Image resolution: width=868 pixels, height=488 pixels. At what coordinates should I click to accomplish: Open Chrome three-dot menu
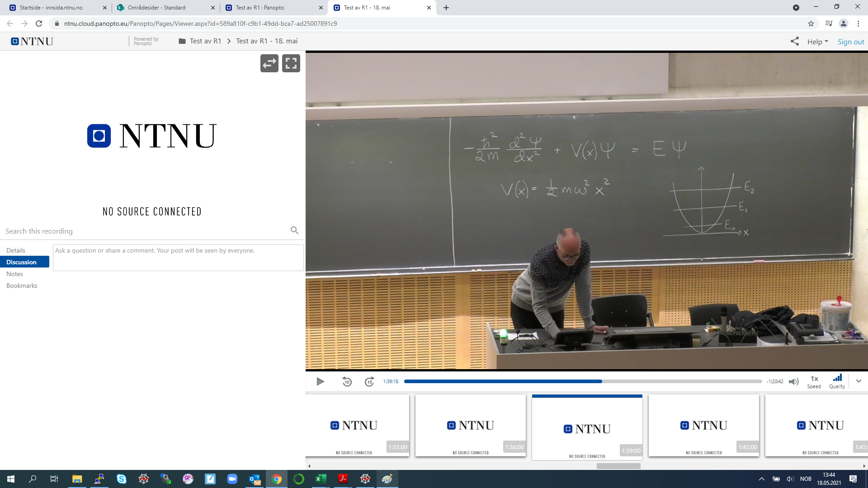(x=858, y=23)
